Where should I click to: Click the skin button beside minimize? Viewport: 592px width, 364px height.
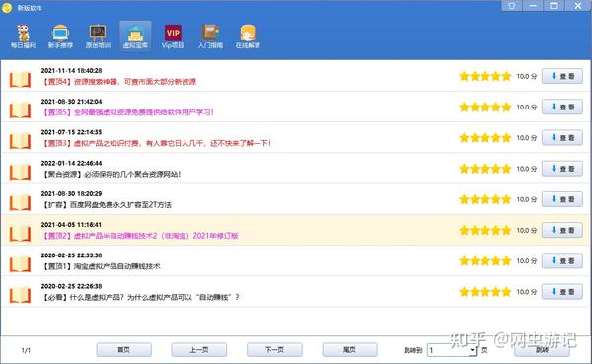coord(512,5)
